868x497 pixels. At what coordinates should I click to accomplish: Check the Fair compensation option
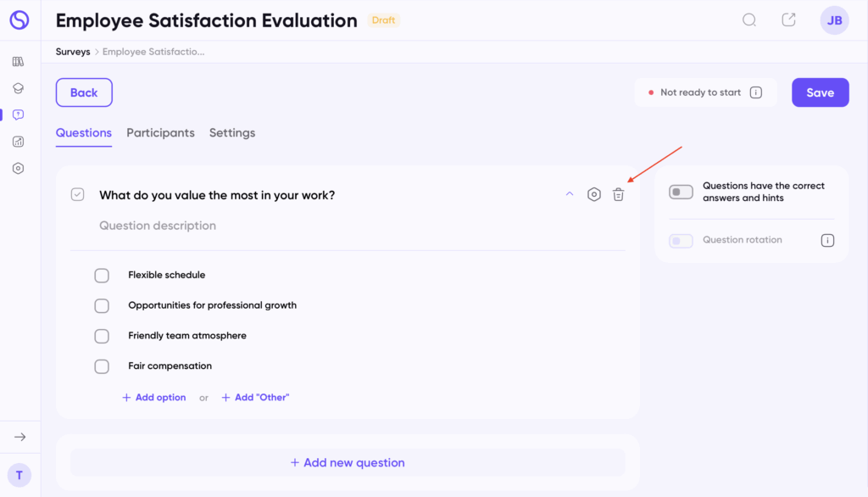(102, 366)
